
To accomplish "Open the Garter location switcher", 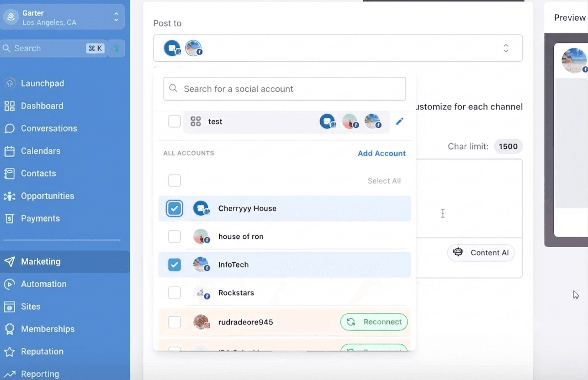I will (x=63, y=17).
